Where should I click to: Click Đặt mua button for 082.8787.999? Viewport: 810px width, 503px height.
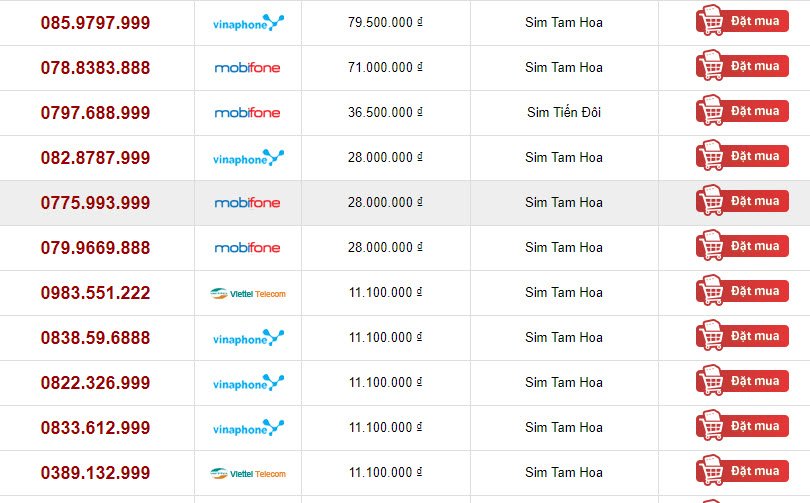pos(742,155)
